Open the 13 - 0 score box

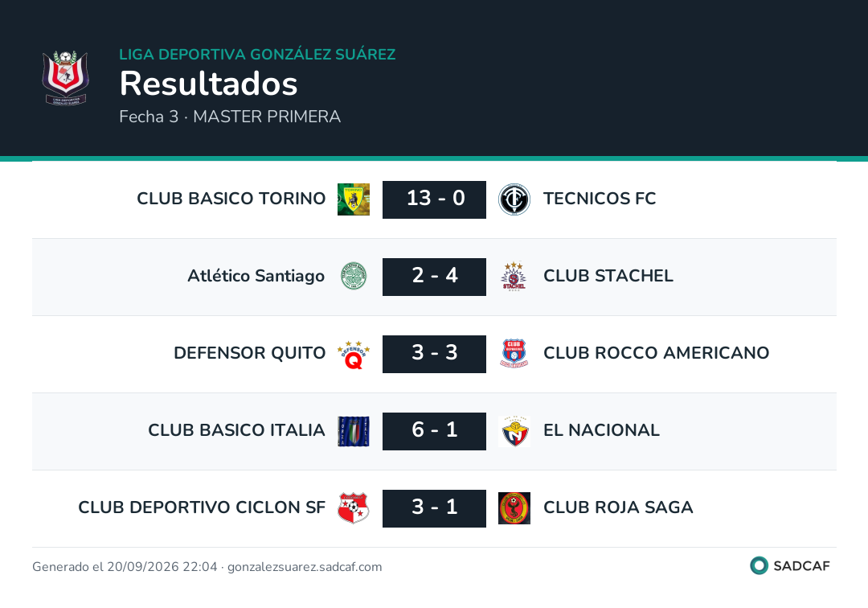click(x=435, y=199)
